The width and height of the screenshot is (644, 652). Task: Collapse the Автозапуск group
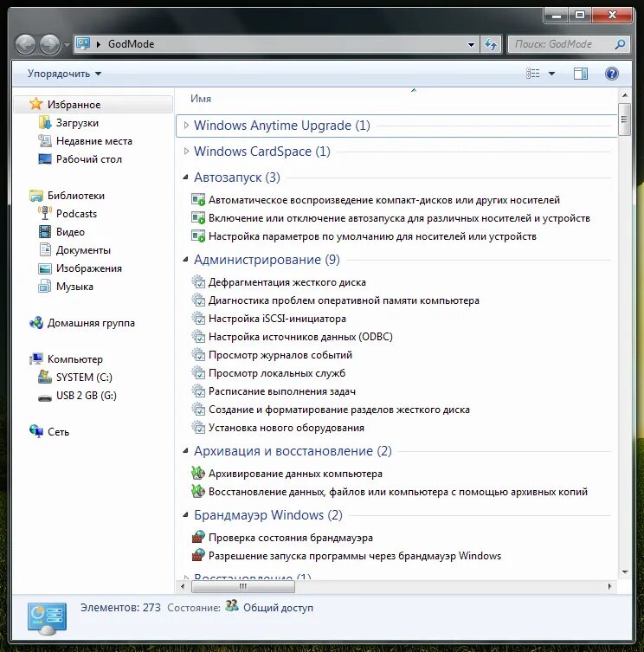click(186, 178)
